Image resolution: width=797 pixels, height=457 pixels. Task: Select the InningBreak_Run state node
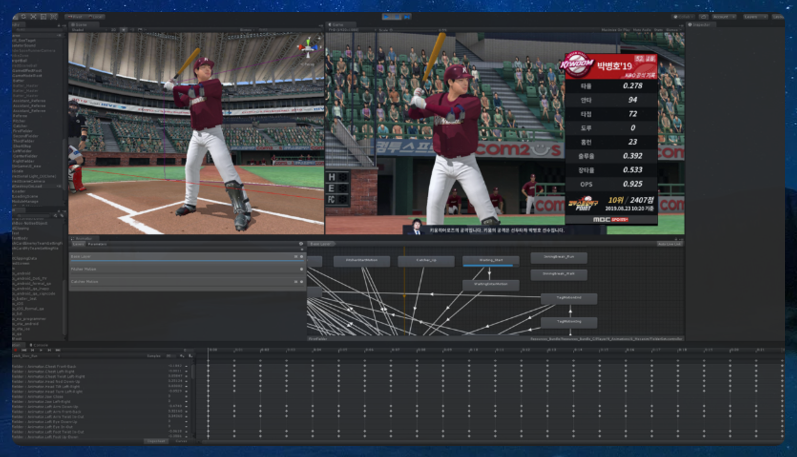[559, 257]
